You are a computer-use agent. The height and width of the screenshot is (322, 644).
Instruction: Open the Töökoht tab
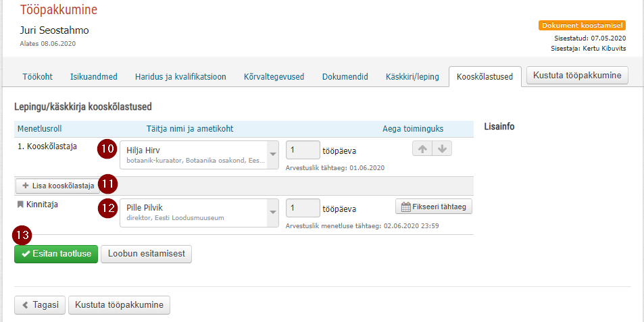[37, 77]
